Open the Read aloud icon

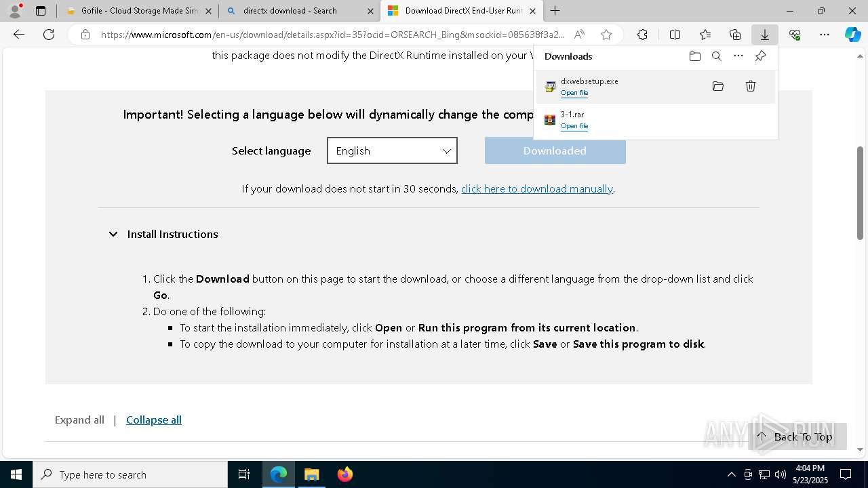coord(579,35)
